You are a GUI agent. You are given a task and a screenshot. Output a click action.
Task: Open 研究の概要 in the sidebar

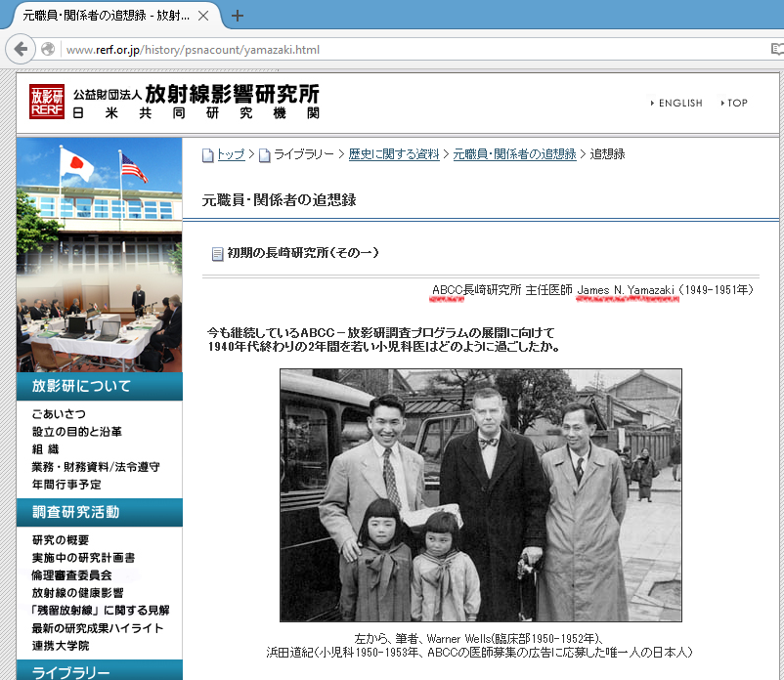pyautogui.click(x=61, y=539)
